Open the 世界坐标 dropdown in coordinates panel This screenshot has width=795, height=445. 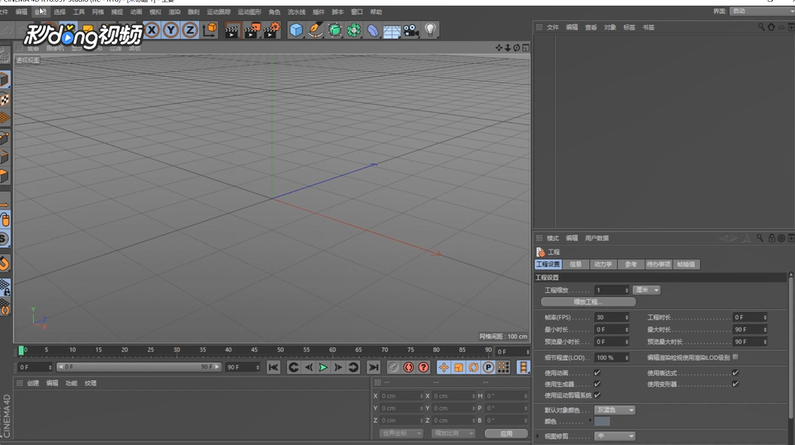[401, 433]
